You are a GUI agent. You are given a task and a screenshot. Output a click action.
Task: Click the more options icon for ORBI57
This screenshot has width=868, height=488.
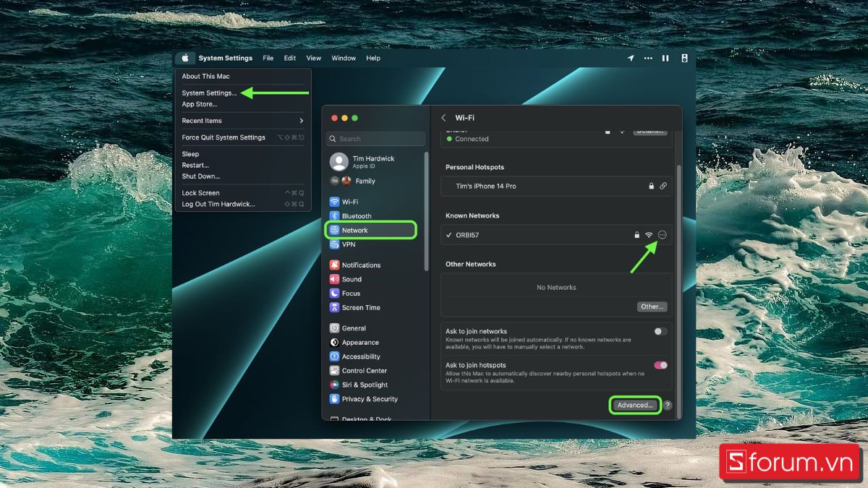(x=662, y=234)
